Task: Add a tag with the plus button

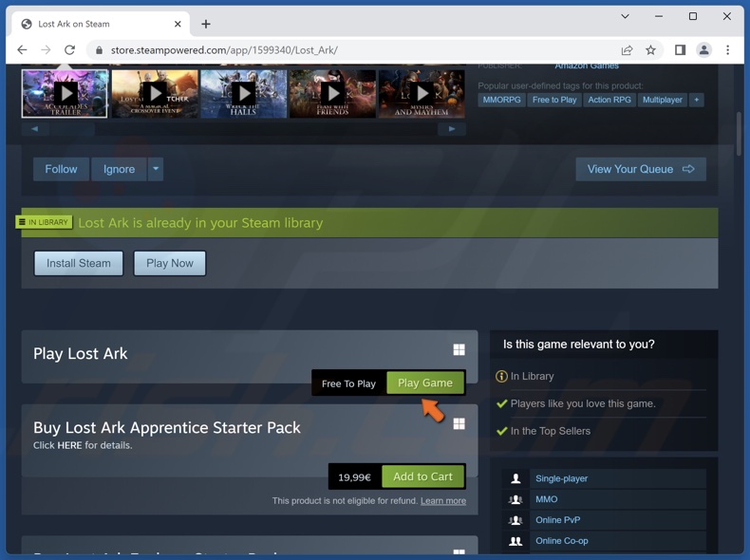Action: coord(697,100)
